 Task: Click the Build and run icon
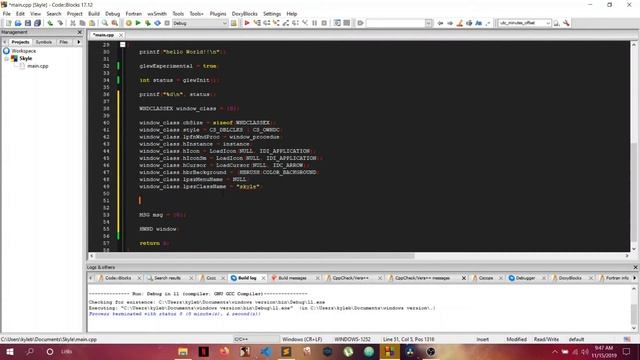tap(148, 23)
